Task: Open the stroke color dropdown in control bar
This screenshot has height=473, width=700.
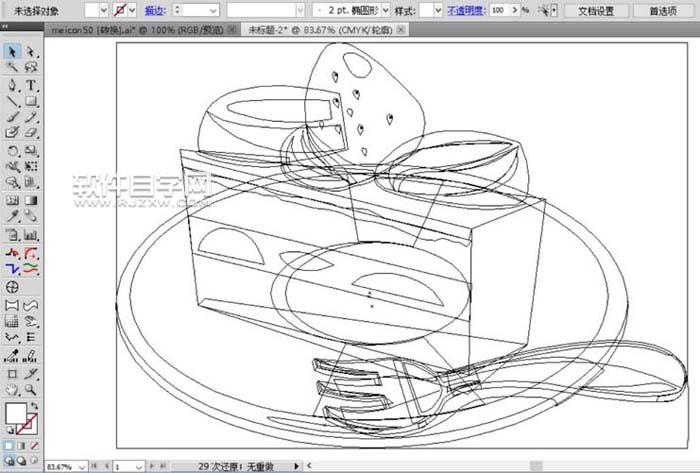Action: click(x=132, y=10)
